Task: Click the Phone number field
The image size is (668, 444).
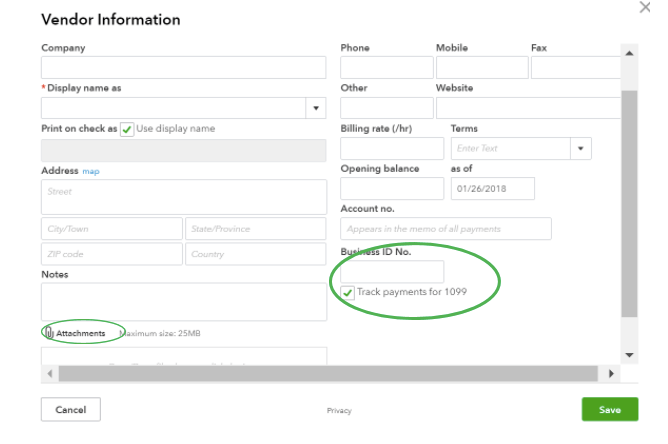Action: 386,67
